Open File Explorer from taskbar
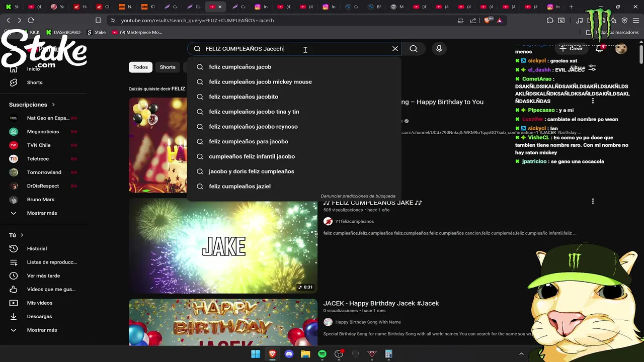The image size is (644, 362). 305,354
